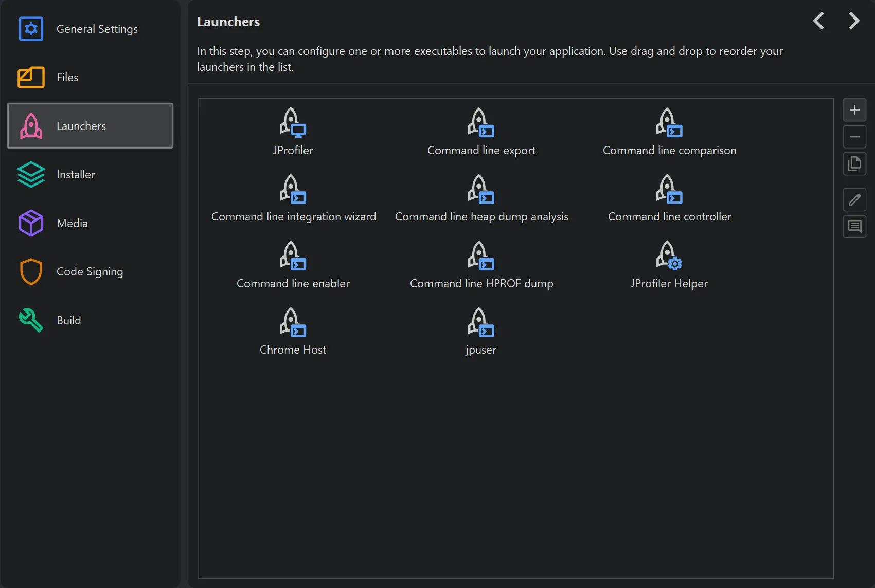Viewport: 875px width, 588px height.
Task: Go to the previous step arrow
Action: tap(818, 21)
